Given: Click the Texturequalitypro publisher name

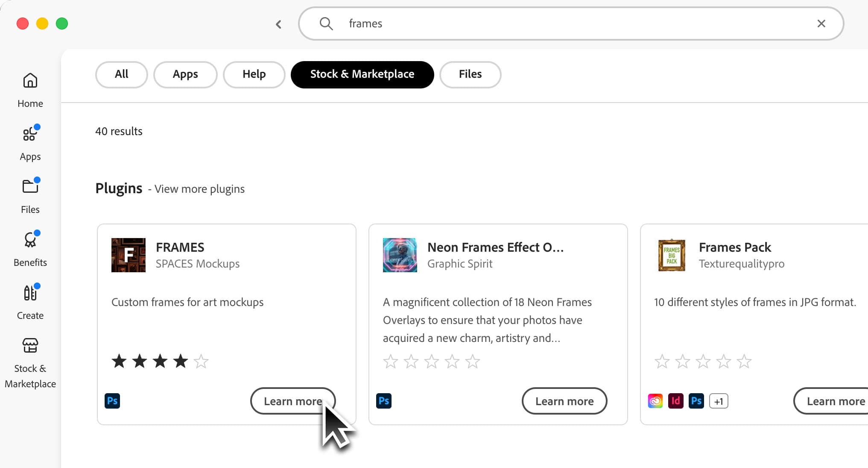Looking at the screenshot, I should pyautogui.click(x=742, y=264).
